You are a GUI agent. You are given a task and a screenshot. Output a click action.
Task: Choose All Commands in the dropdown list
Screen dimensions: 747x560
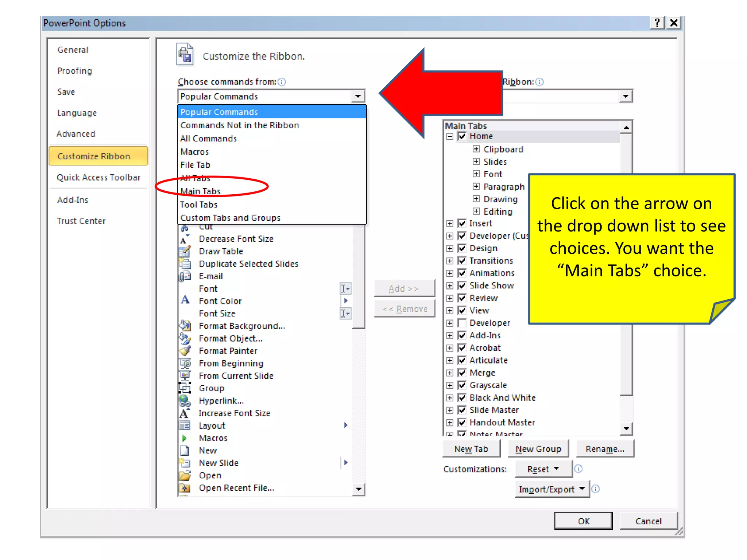click(271, 139)
